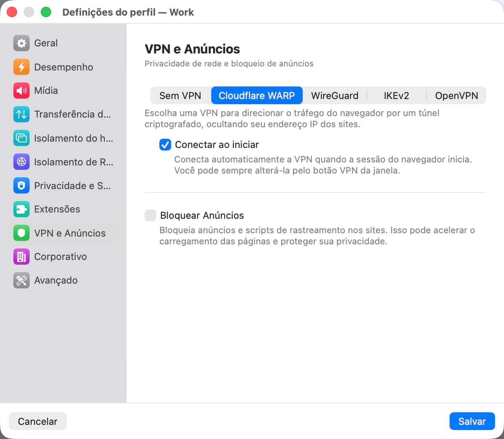This screenshot has width=504, height=439.
Task: Select the Desempenho lightning bolt icon
Action: coord(21,67)
